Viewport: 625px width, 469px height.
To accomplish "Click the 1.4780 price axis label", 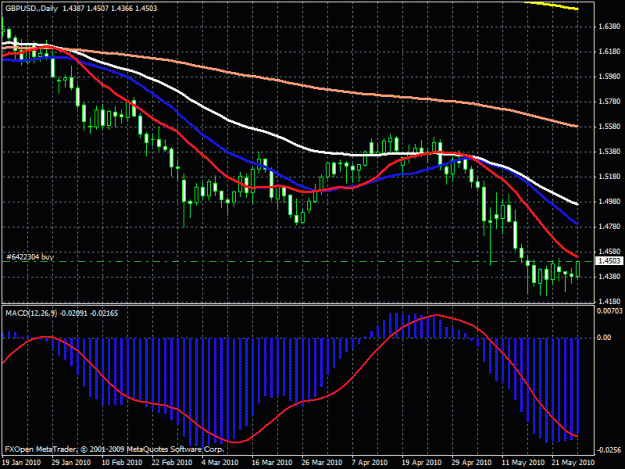I will click(609, 227).
